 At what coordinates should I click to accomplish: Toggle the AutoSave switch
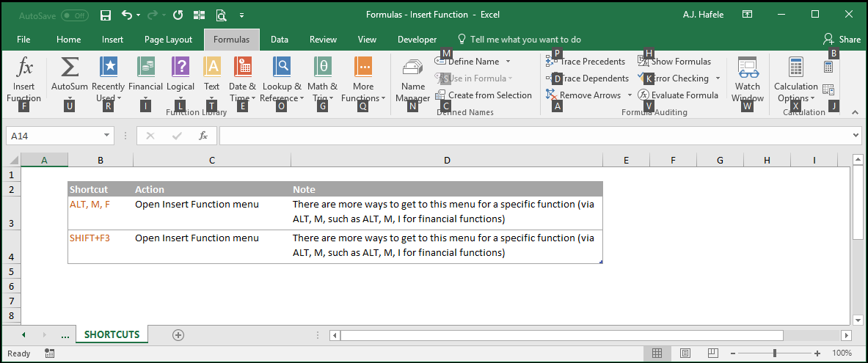click(x=75, y=15)
